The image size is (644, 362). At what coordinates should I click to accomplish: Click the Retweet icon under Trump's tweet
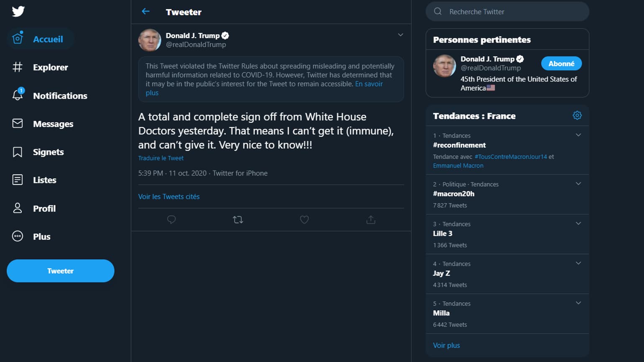[238, 219]
